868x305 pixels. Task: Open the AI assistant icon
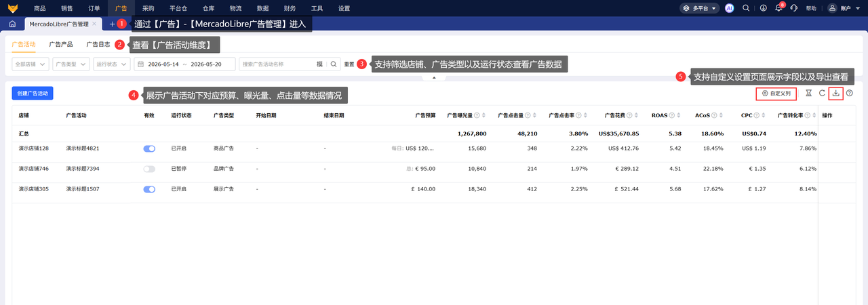point(730,8)
